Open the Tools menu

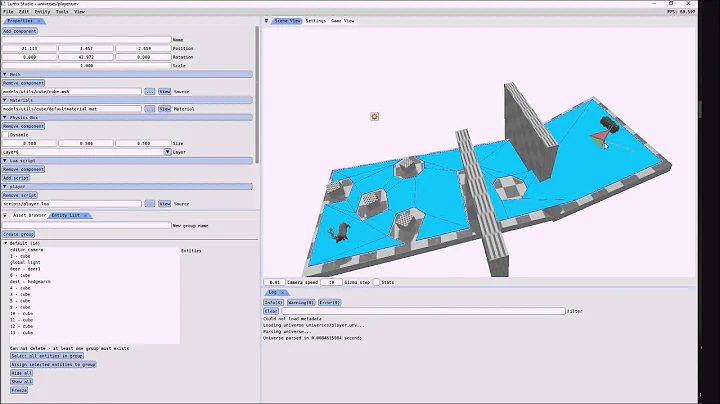(x=62, y=12)
